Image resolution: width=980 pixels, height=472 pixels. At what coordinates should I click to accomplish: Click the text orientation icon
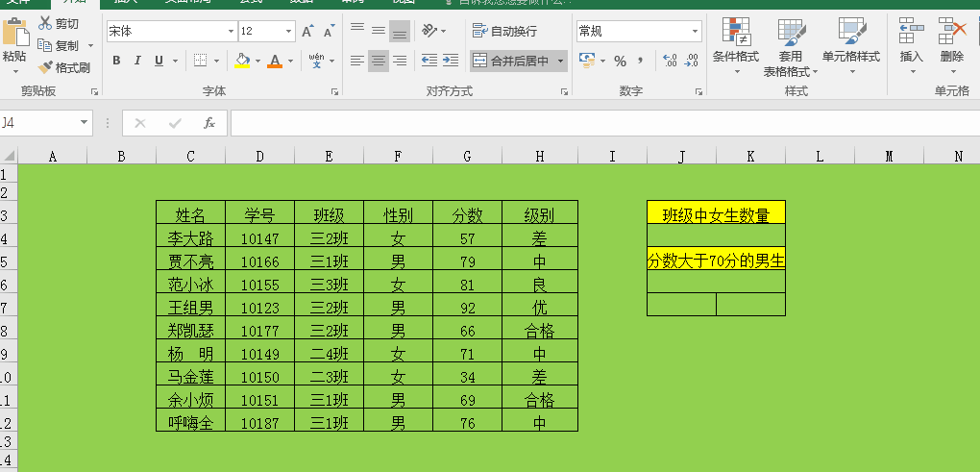pyautogui.click(x=429, y=30)
